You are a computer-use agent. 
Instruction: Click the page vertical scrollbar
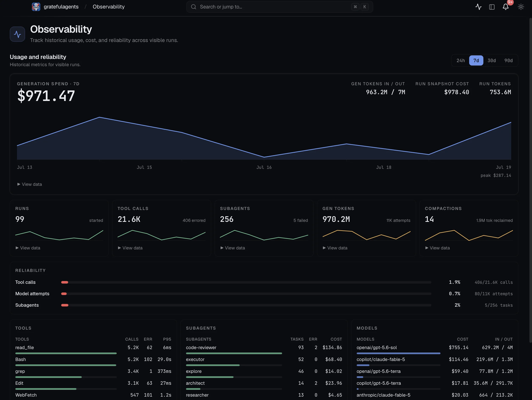point(530,180)
